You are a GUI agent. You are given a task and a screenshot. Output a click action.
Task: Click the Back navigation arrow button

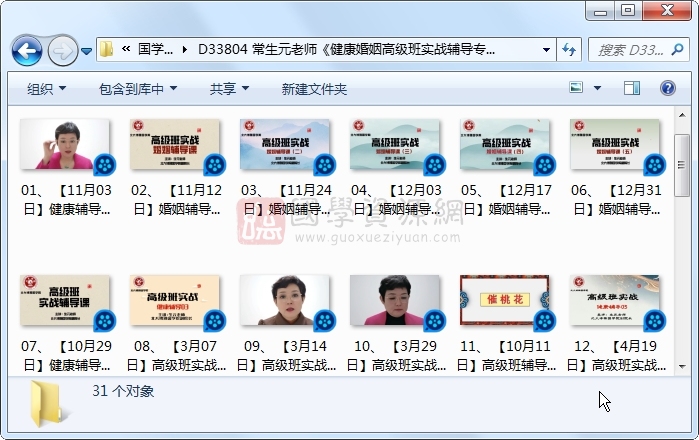tap(27, 50)
